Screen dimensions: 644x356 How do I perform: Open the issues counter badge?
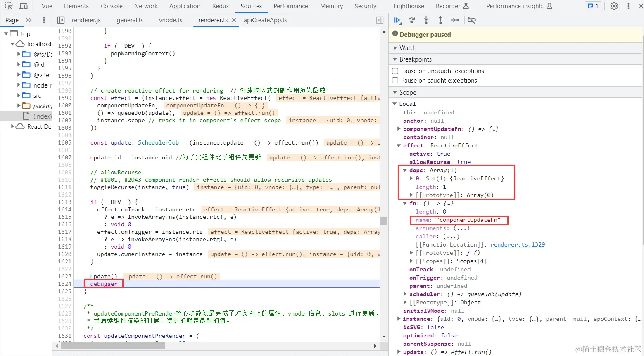(x=593, y=6)
